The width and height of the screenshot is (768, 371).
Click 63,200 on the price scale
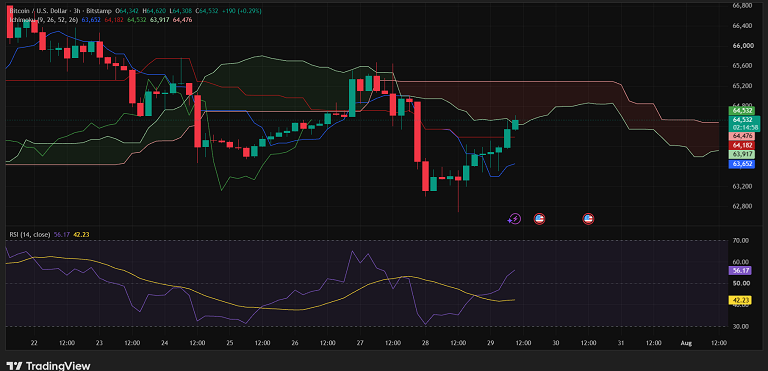click(x=742, y=186)
